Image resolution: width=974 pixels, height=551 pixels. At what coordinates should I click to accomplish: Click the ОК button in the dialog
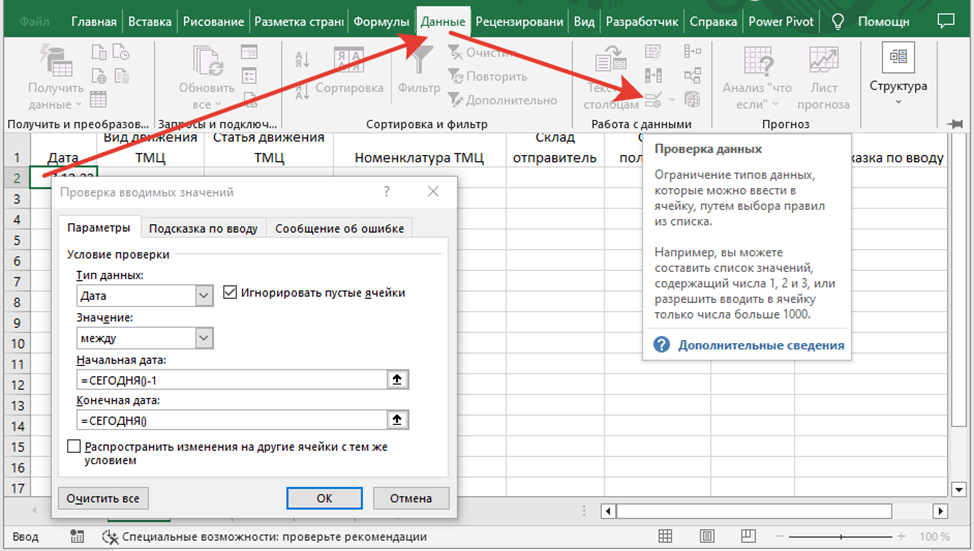pos(324,498)
